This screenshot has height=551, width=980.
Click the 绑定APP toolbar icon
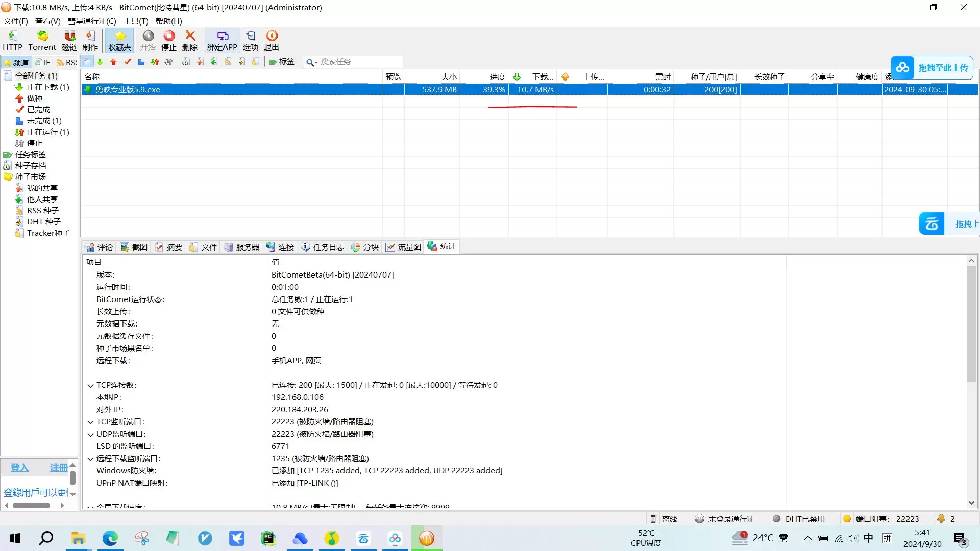coord(222,40)
